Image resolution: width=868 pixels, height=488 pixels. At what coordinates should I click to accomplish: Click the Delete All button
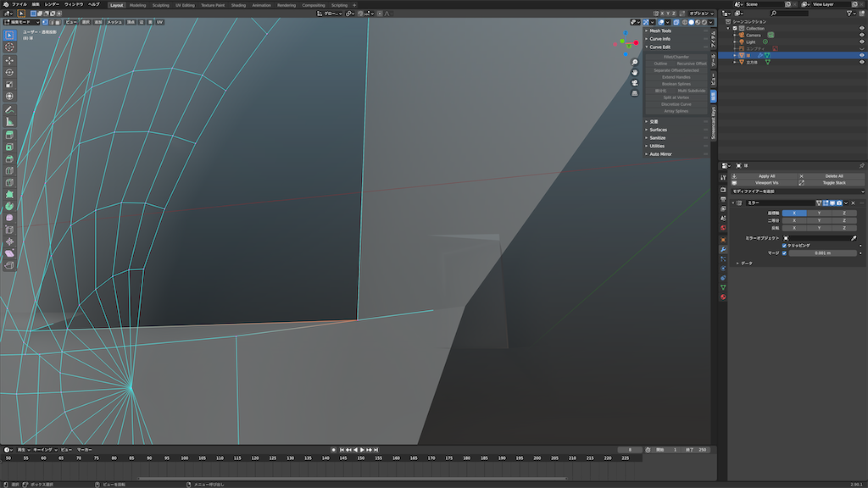pos(834,176)
